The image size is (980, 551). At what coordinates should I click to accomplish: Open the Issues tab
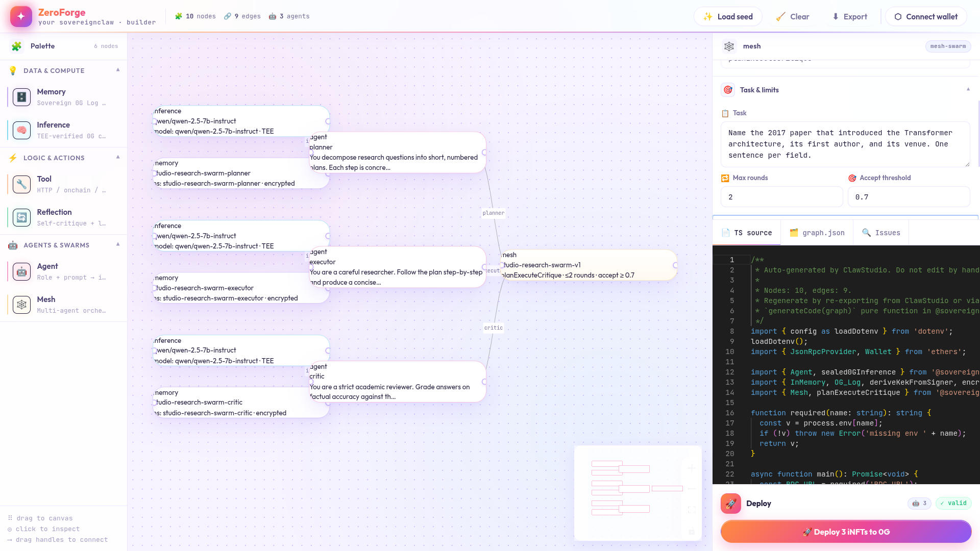pyautogui.click(x=881, y=233)
